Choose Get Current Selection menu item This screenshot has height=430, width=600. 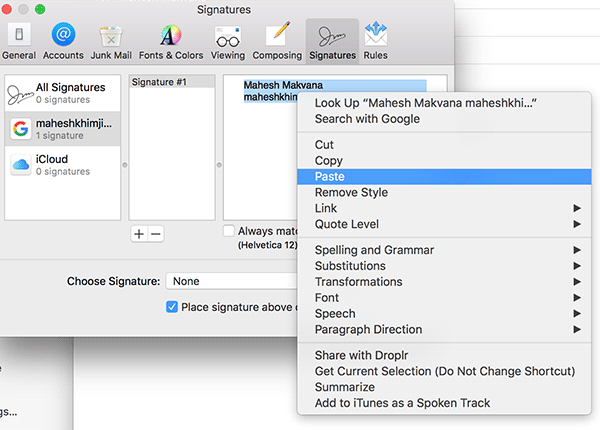click(444, 371)
